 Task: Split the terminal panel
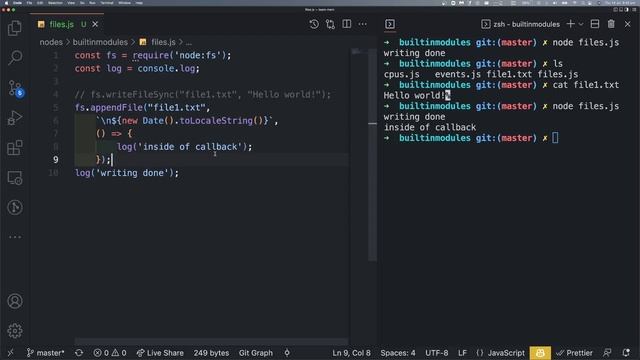pyautogui.click(x=595, y=24)
